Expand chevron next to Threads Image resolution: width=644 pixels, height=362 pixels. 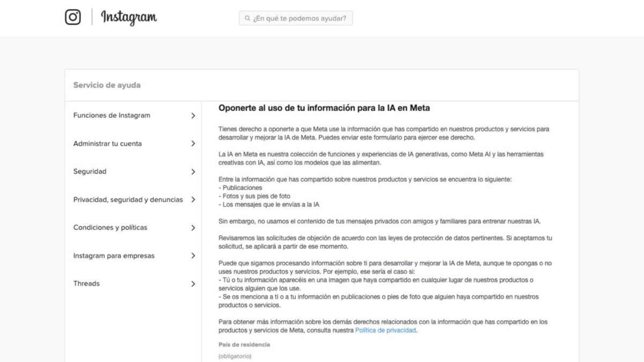pyautogui.click(x=193, y=284)
